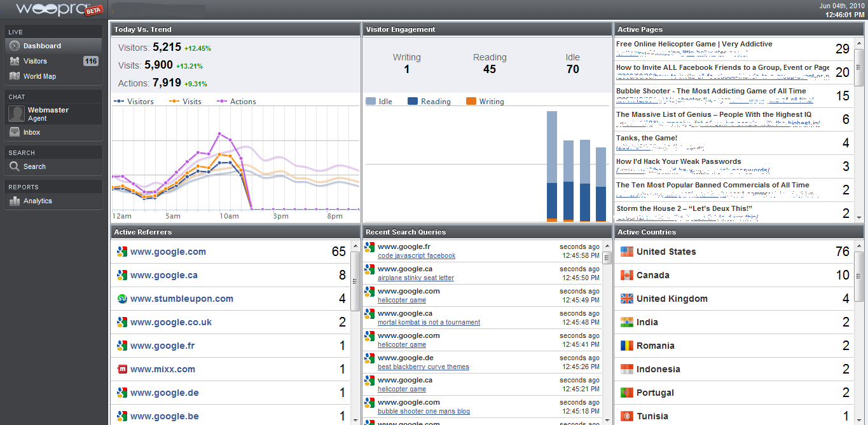Open 'airplane stinky seat letter' query link
The image size is (868, 425).
click(x=416, y=278)
